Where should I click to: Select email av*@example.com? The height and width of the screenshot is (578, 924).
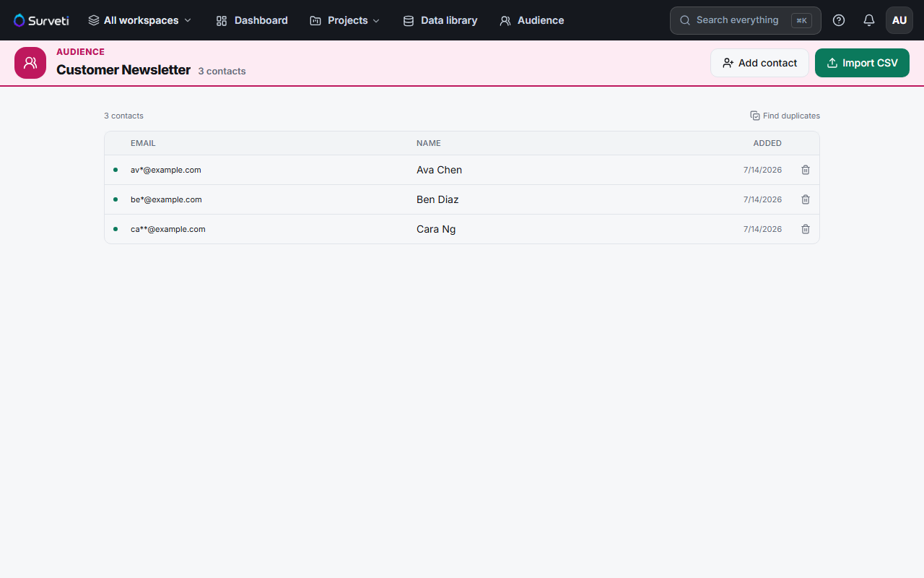[166, 170]
